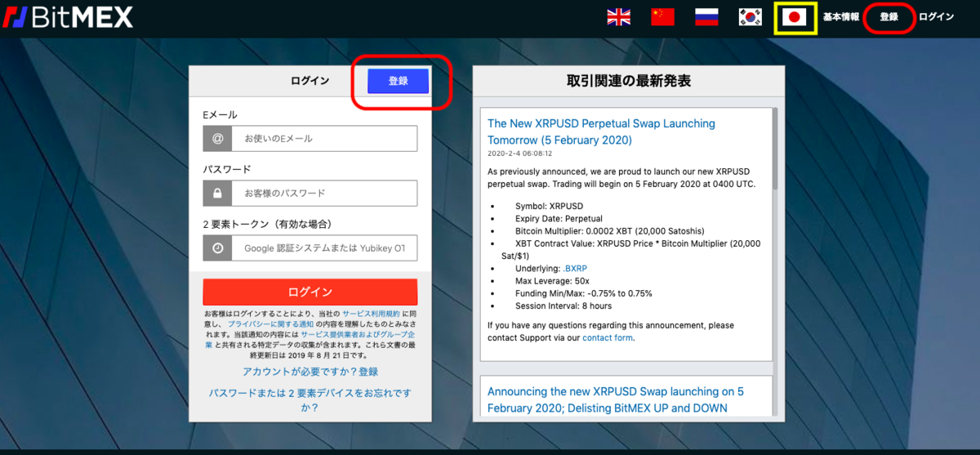
Task: Open the .BXRP underlying index link
Action: pyautogui.click(x=575, y=268)
